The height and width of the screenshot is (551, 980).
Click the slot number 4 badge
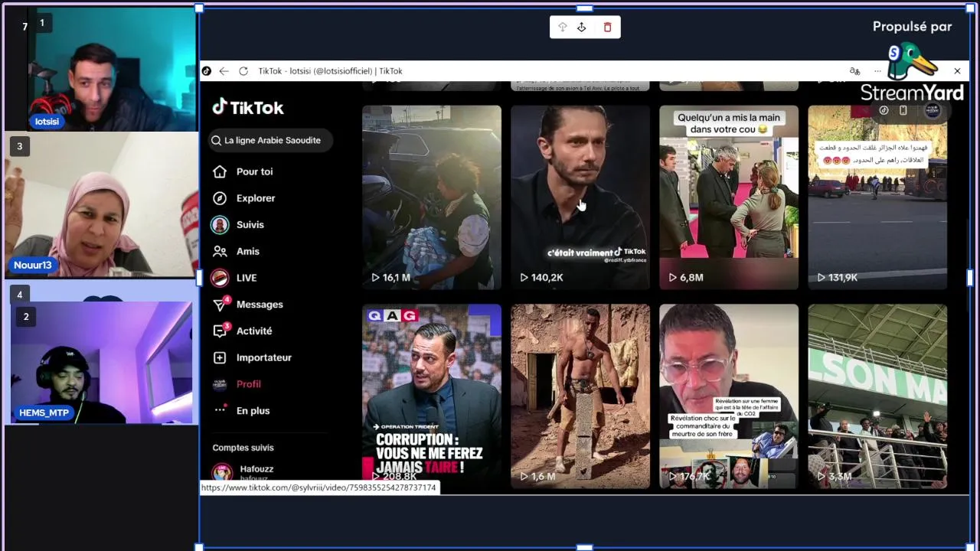point(20,294)
